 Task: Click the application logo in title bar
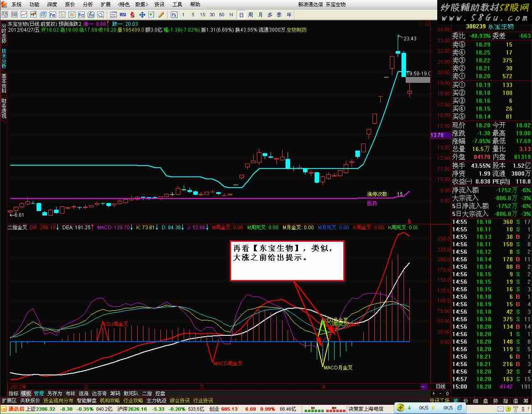[x=5, y=4]
